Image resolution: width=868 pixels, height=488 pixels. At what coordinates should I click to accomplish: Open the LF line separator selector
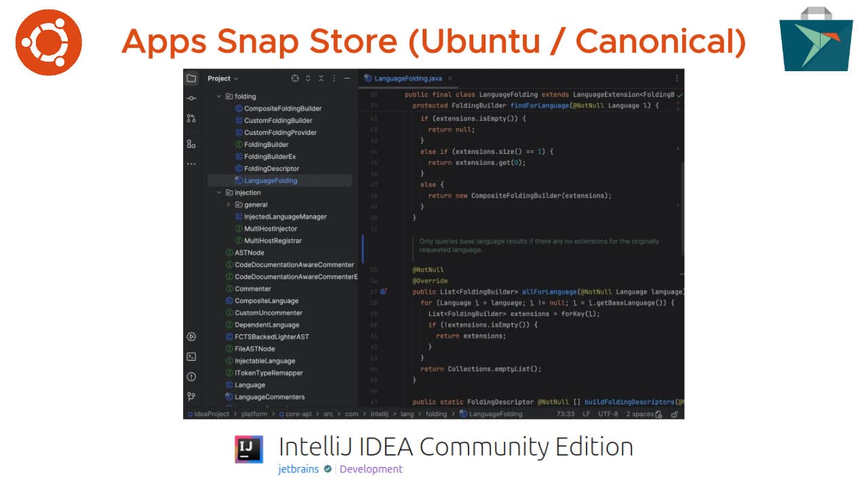[x=586, y=414]
